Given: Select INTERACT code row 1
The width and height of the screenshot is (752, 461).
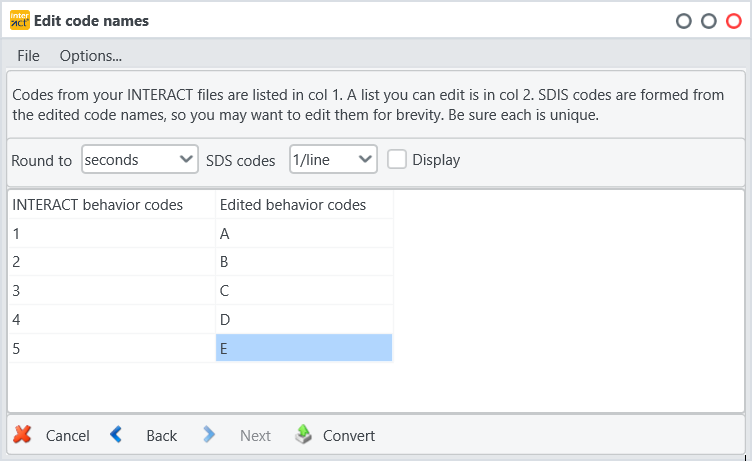Looking at the screenshot, I should point(112,234).
